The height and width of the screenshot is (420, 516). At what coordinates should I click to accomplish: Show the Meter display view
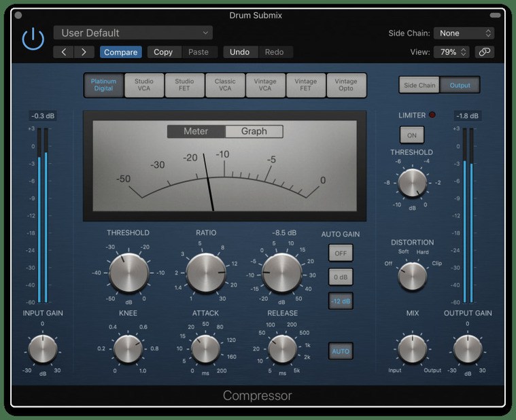coord(196,131)
